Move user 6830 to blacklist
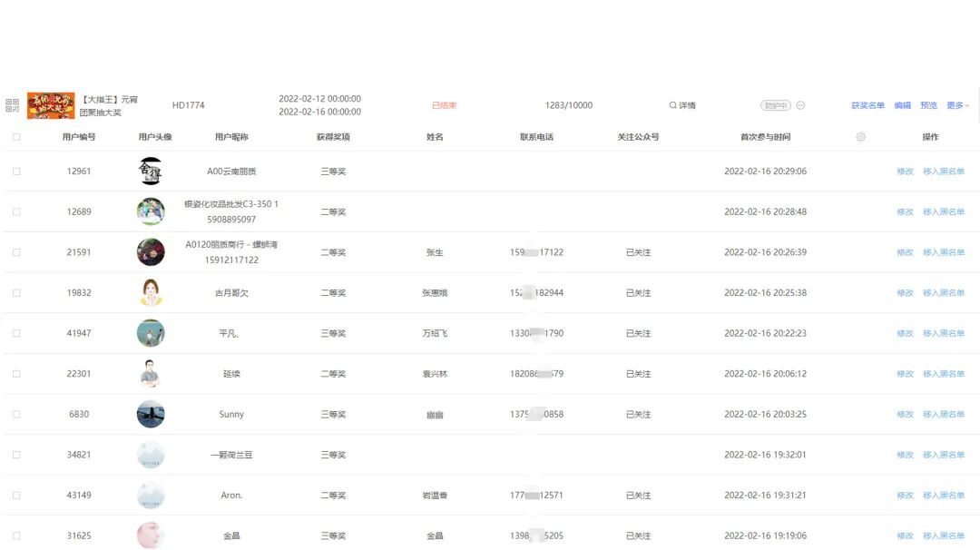This screenshot has width=980, height=550. coord(944,415)
